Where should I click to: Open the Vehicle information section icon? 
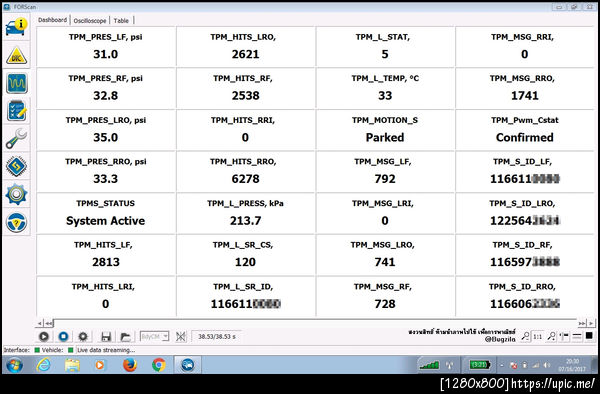16,27
